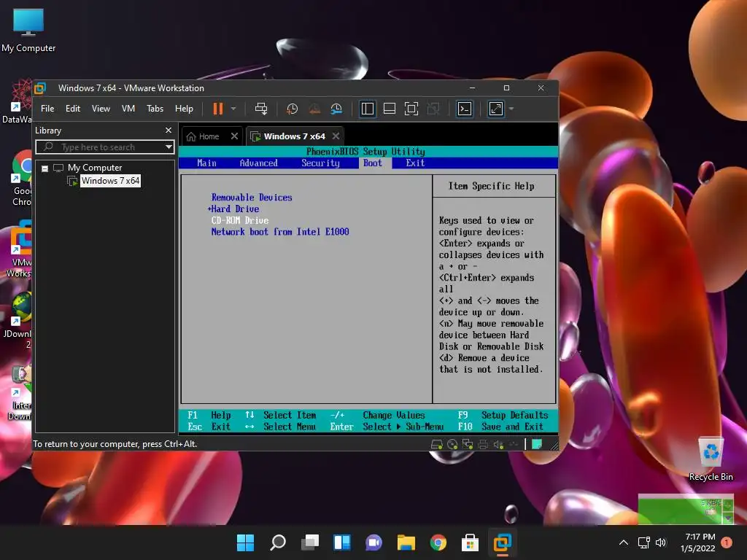The width and height of the screenshot is (747, 560).
Task: Close the Windows 7 x64 tab
Action: click(336, 136)
